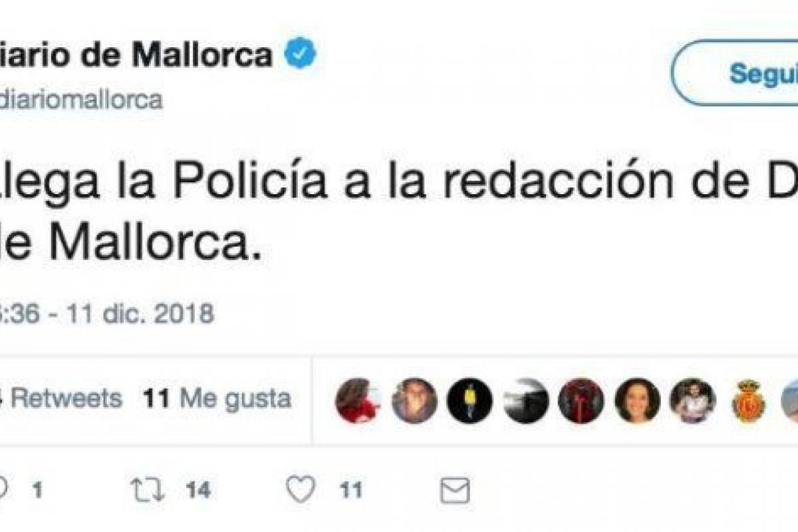Screen dimensions: 798x532
Task: Open dark red liker avatar
Action: pyautogui.click(x=581, y=400)
